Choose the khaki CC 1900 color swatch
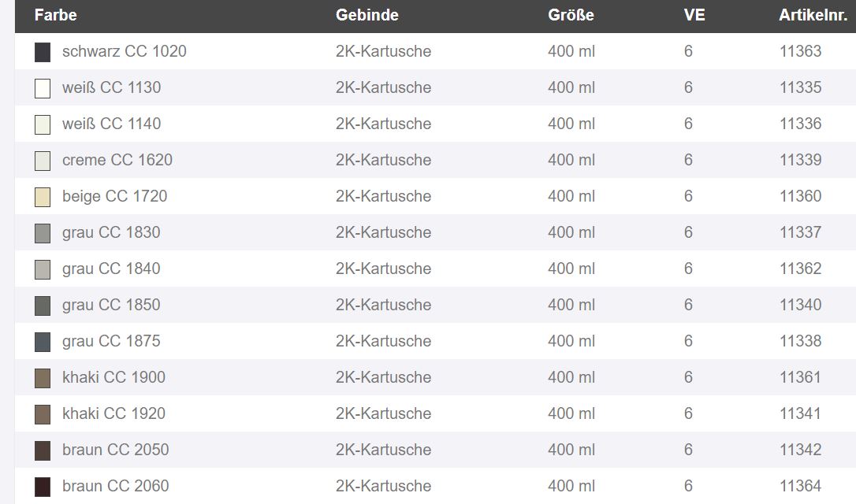The image size is (856, 504). [43, 378]
